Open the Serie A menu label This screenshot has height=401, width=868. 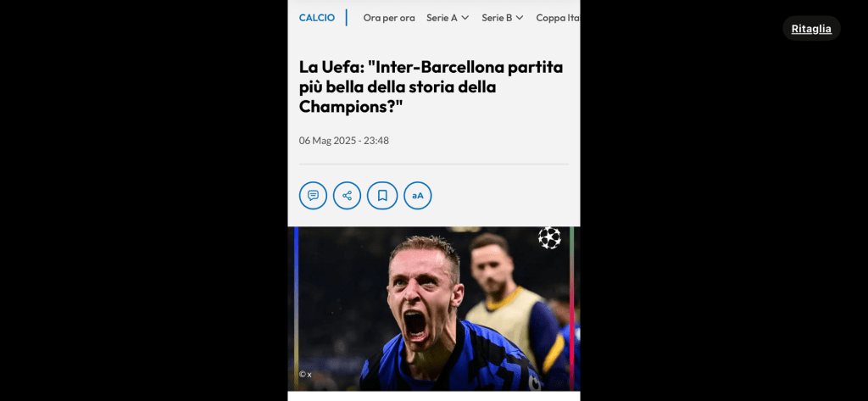coord(442,18)
